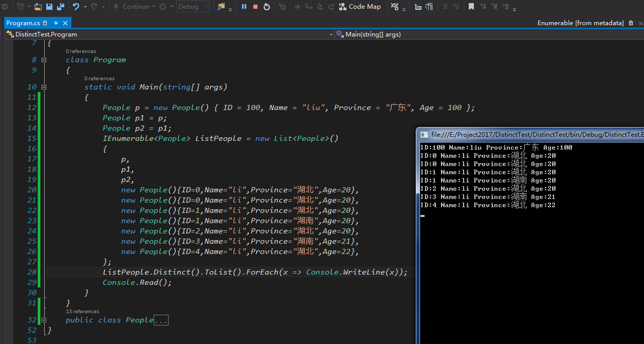Expand the People class at line 32
The image size is (644, 344).
pos(44,319)
